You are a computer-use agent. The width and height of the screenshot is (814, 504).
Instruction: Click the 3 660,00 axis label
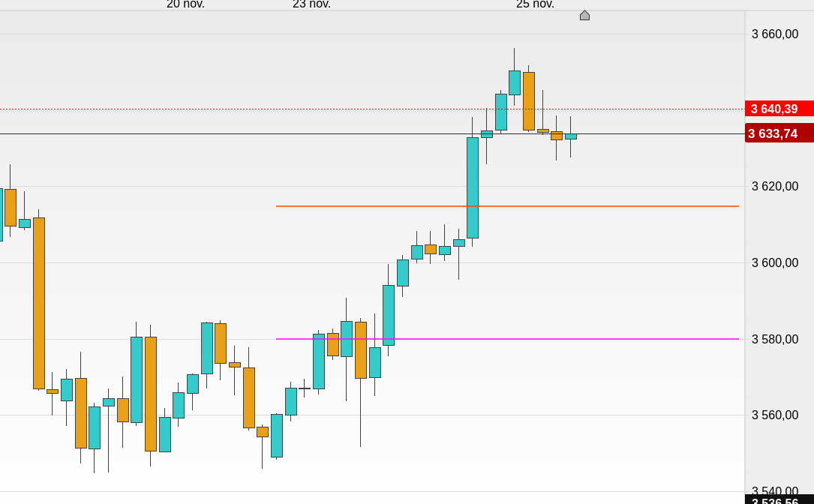[775, 34]
